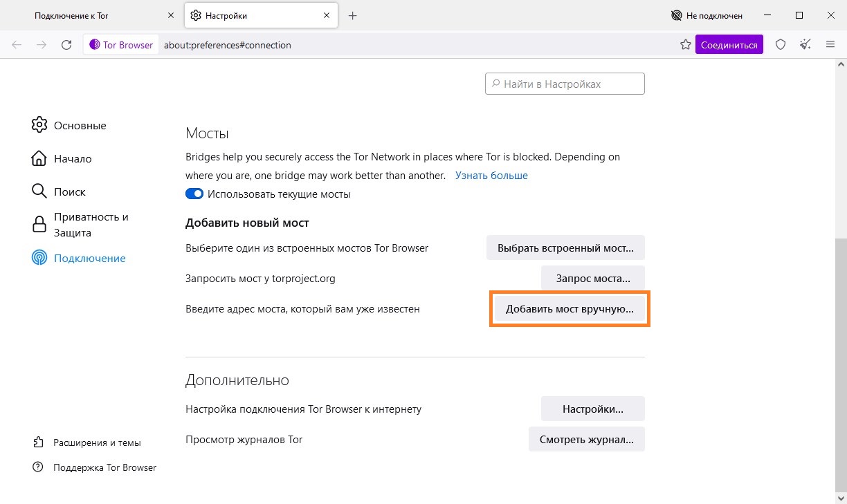The width and height of the screenshot is (847, 504).
Task: Click the Узнать больше link
Action: pos(491,176)
